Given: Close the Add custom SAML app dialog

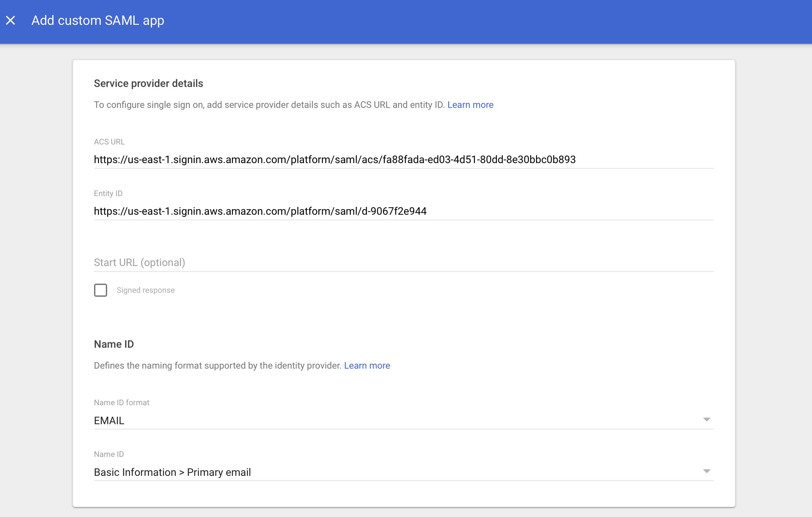Looking at the screenshot, I should point(10,21).
